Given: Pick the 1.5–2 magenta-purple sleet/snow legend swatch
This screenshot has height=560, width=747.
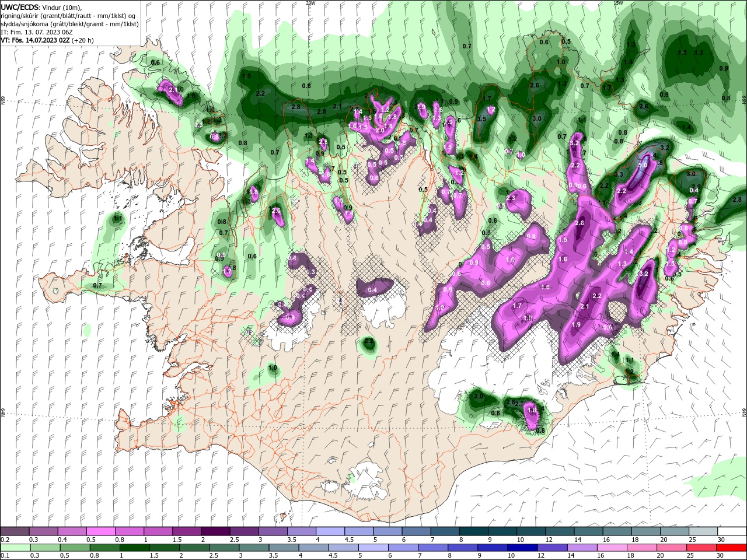Looking at the screenshot, I should pyautogui.click(x=187, y=531).
